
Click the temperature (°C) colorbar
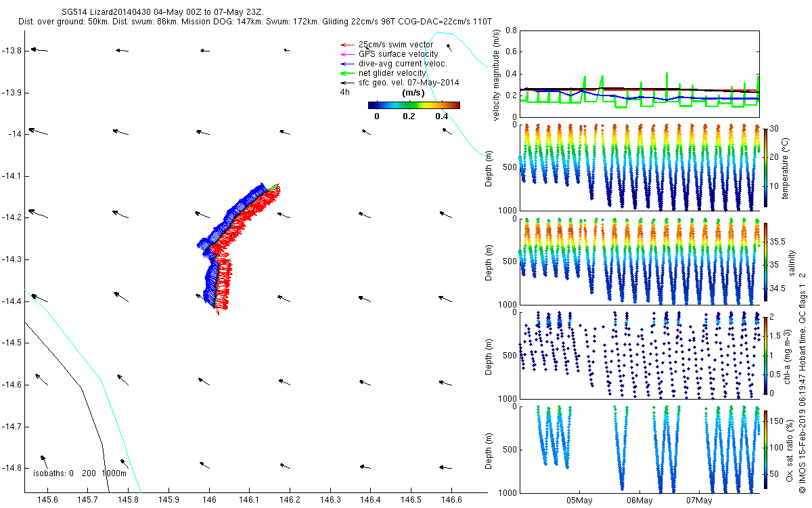click(x=765, y=166)
